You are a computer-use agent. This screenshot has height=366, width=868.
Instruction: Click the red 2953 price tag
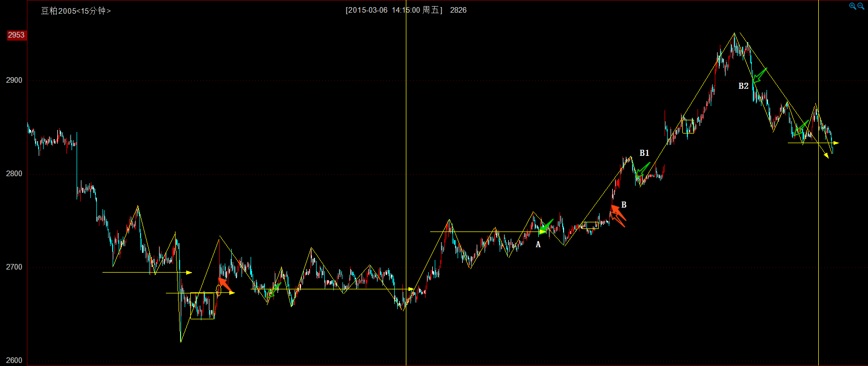pos(16,35)
